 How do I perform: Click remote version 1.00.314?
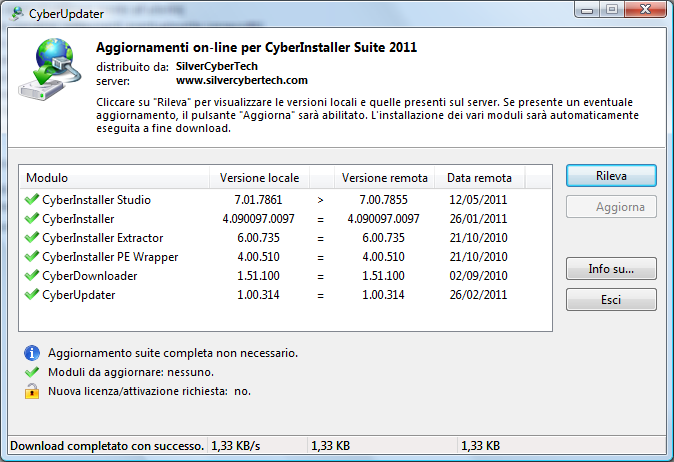(383, 295)
